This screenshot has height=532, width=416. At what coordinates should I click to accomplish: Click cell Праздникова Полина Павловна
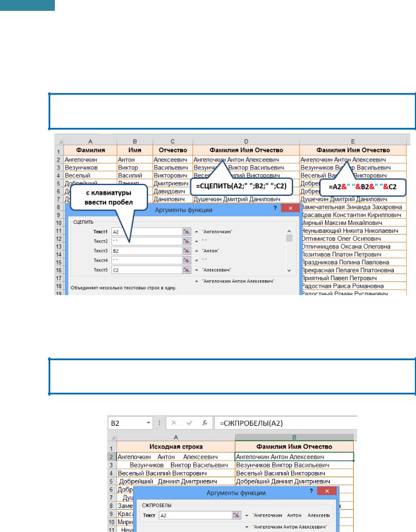click(x=353, y=262)
